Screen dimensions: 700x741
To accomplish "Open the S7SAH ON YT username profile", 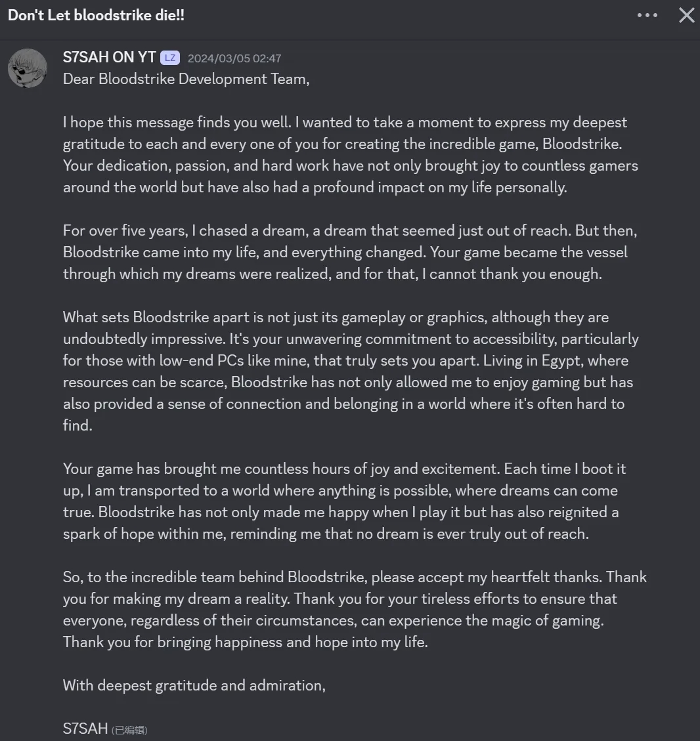I will pyautogui.click(x=109, y=58).
